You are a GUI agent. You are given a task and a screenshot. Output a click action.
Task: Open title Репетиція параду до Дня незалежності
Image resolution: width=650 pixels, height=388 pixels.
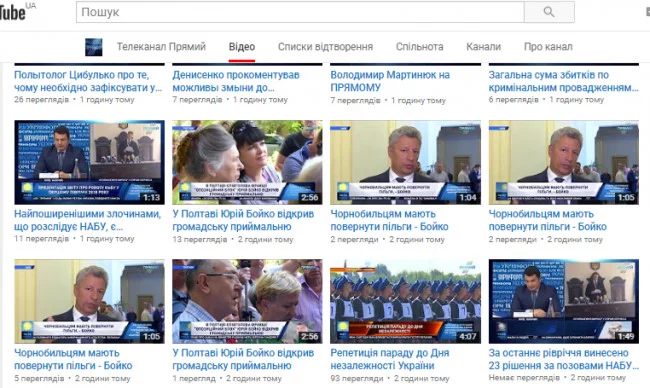(390, 359)
